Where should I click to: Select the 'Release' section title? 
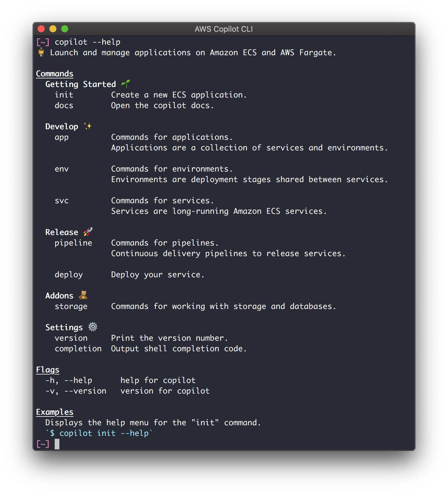tap(62, 232)
